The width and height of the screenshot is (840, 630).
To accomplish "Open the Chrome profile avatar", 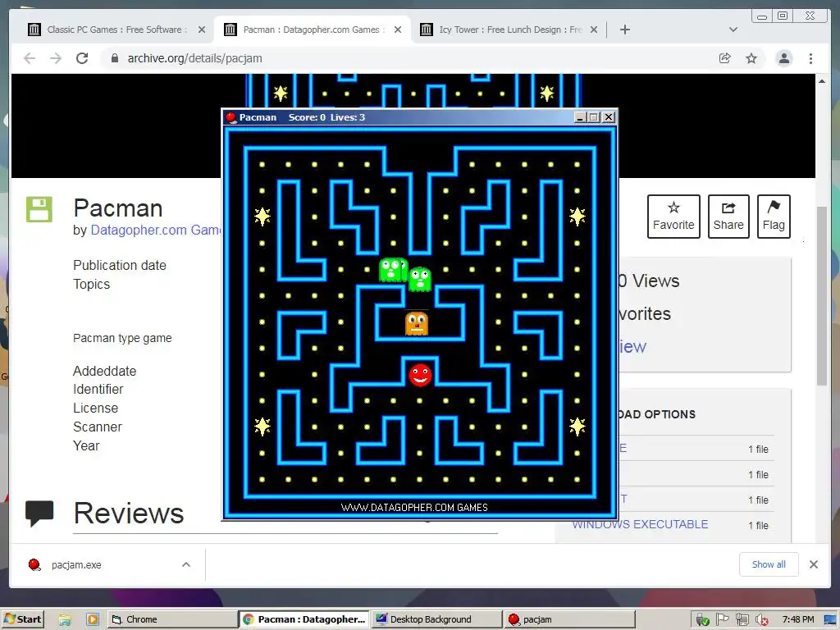I will pyautogui.click(x=783, y=58).
